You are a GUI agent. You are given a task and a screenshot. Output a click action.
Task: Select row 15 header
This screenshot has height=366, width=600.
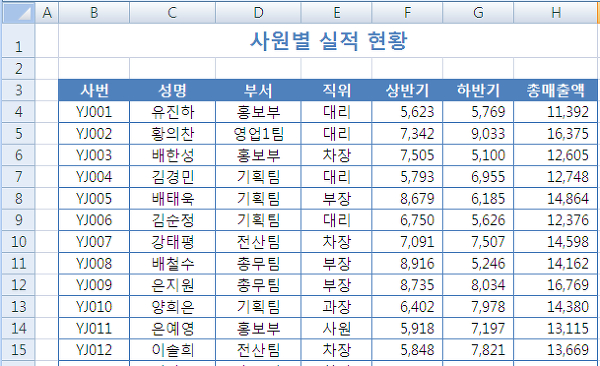click(x=18, y=350)
